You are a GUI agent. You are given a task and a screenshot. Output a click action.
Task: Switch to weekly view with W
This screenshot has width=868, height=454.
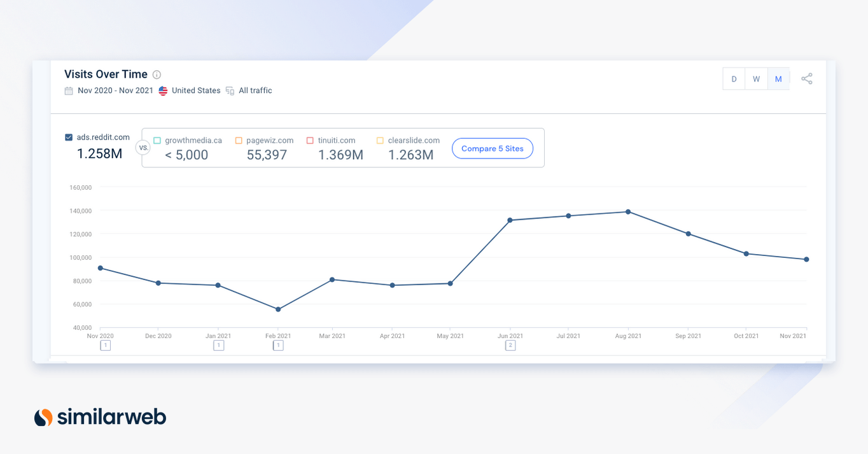(756, 79)
